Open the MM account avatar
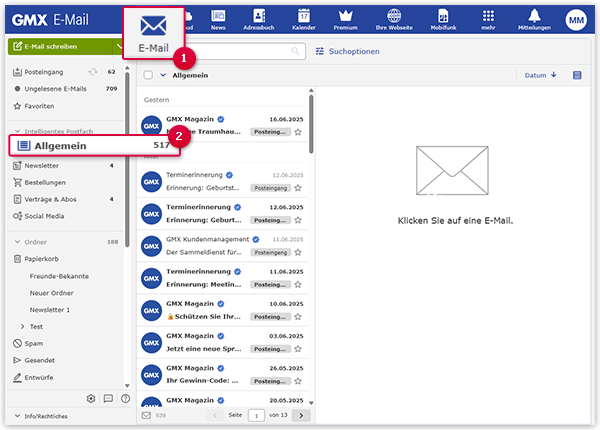The image size is (600, 430). [576, 20]
